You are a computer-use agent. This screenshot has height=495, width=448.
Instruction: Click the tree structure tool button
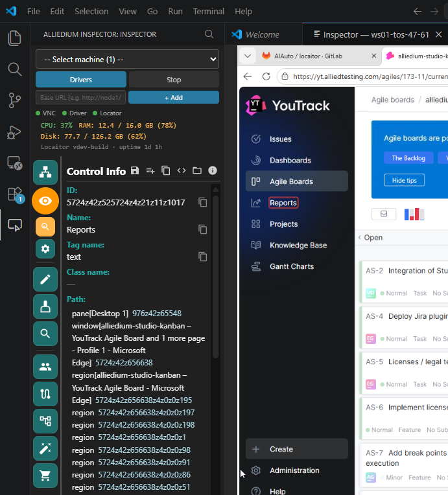(x=45, y=420)
